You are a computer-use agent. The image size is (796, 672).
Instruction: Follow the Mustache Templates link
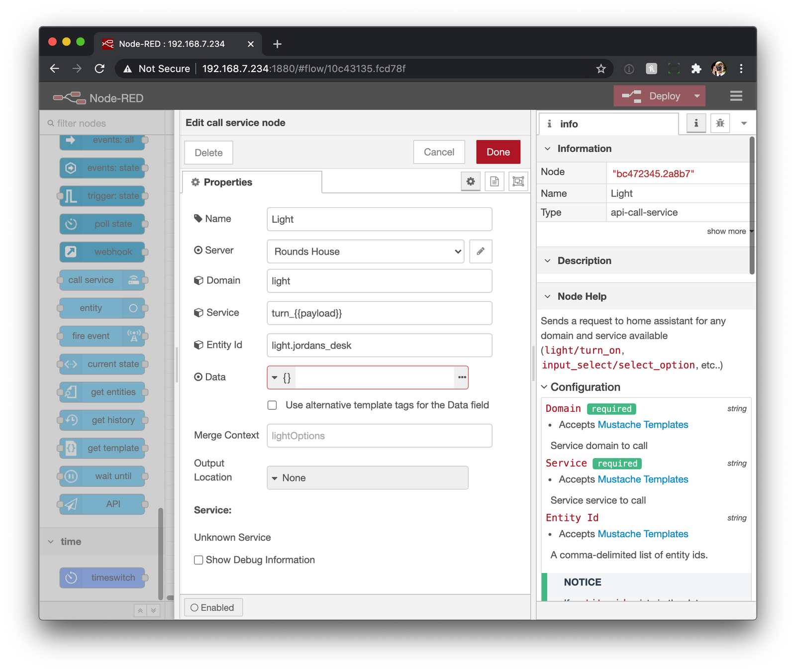click(643, 424)
